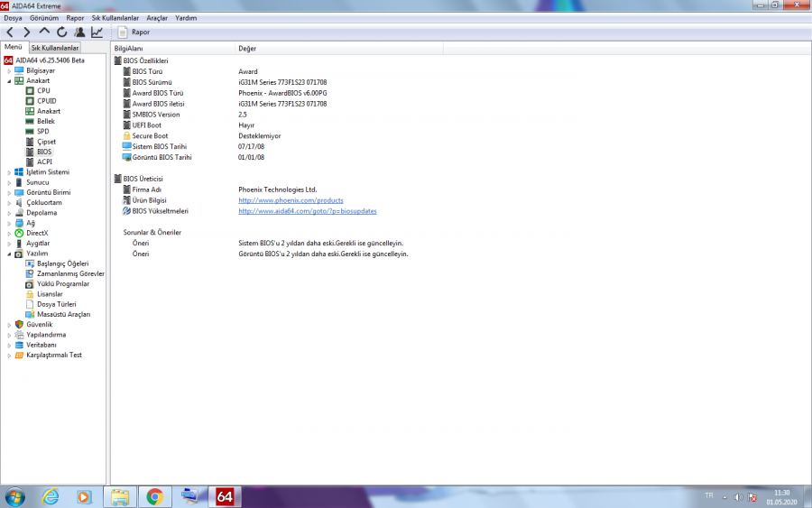Select the Secure Boot row
The width and height of the screenshot is (812, 508).
(277, 136)
